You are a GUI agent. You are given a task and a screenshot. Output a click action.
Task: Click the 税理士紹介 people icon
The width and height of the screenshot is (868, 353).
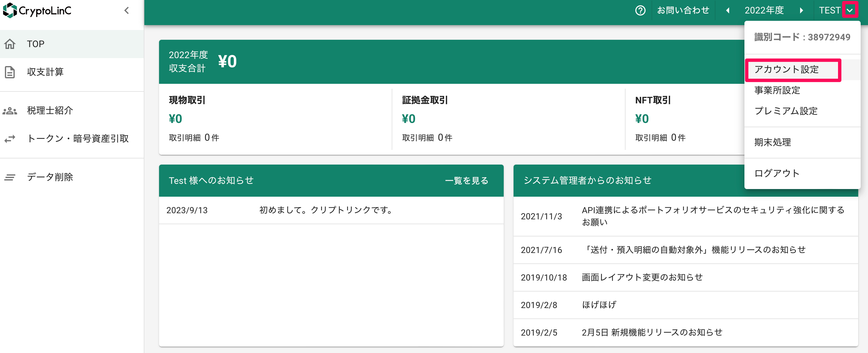click(x=10, y=111)
